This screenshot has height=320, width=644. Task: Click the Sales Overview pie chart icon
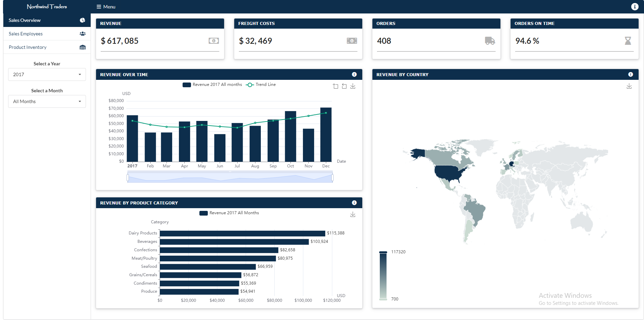(x=82, y=20)
